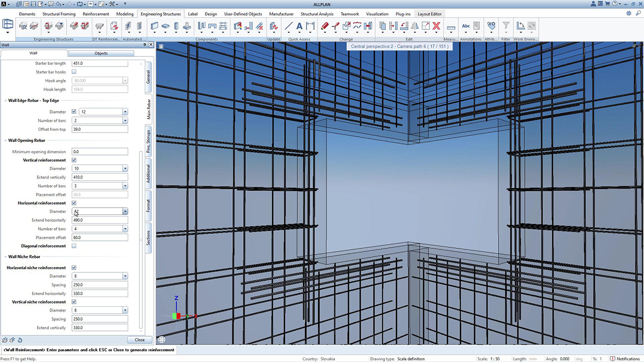Screen dimensions: 644x362
Task: Uncheck the Top Edge Diameter checkbox
Action: point(74,112)
